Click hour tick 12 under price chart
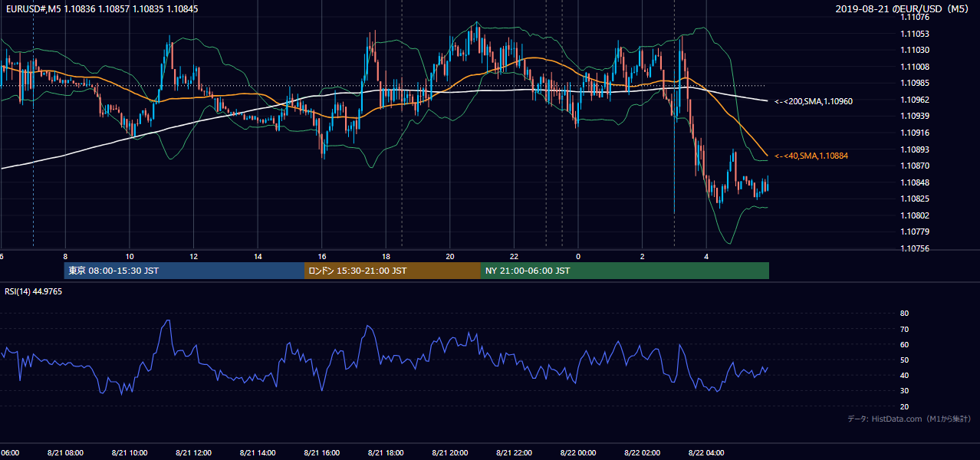This screenshot has height=460, width=980. (194, 257)
